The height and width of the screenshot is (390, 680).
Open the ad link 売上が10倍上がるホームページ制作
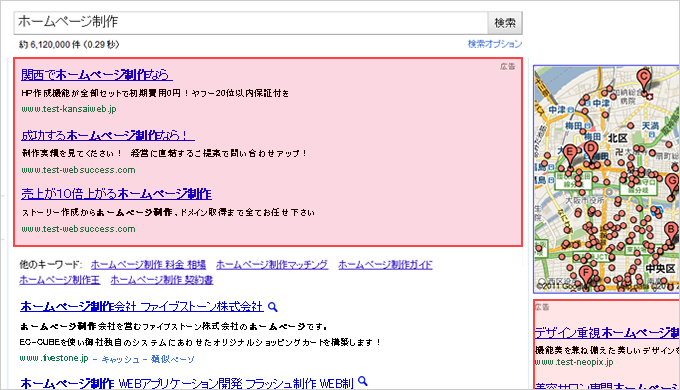[x=116, y=193]
